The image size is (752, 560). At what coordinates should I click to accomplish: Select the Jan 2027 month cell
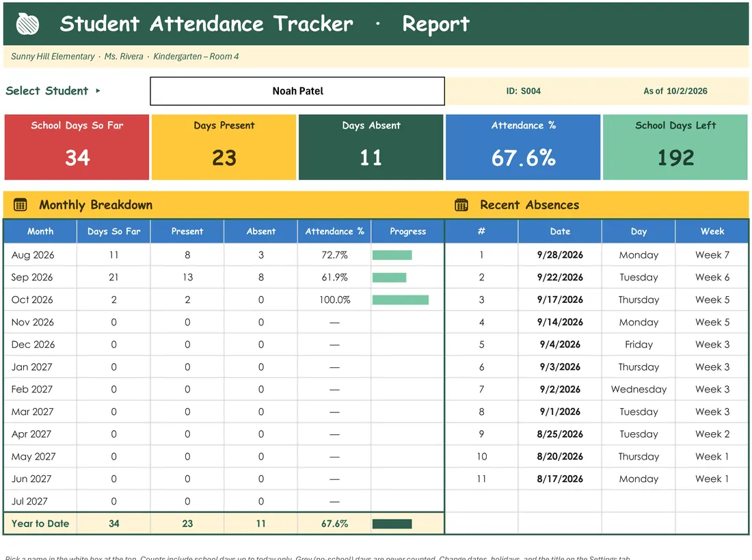tap(40, 367)
